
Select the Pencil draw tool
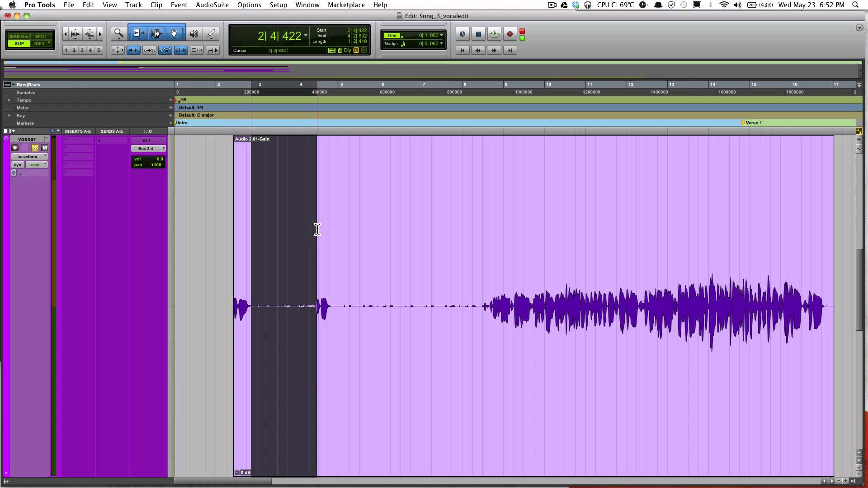(211, 33)
